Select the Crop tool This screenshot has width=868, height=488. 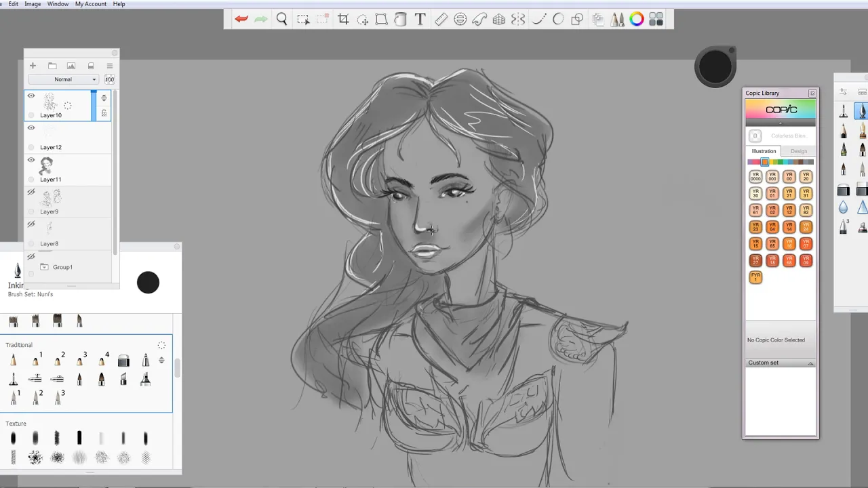pos(343,20)
